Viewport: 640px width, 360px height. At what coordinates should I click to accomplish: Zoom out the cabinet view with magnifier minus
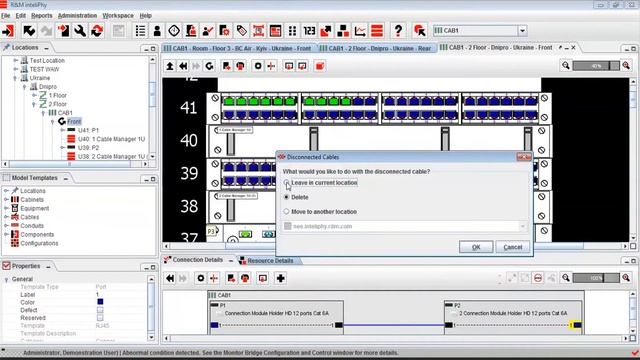[566, 65]
